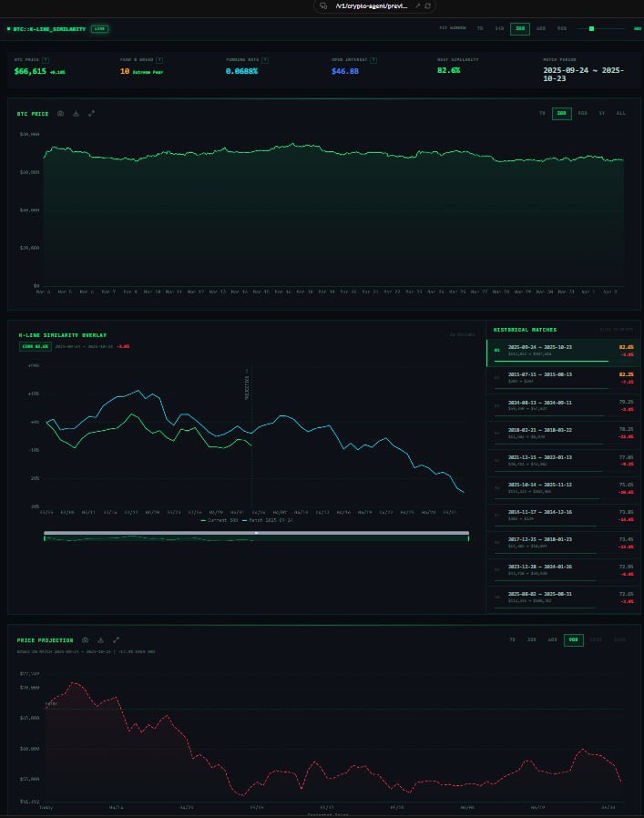Select historical match 2014-11-17 – 2014-12-16
The height and width of the screenshot is (818, 644).
[x=564, y=517]
